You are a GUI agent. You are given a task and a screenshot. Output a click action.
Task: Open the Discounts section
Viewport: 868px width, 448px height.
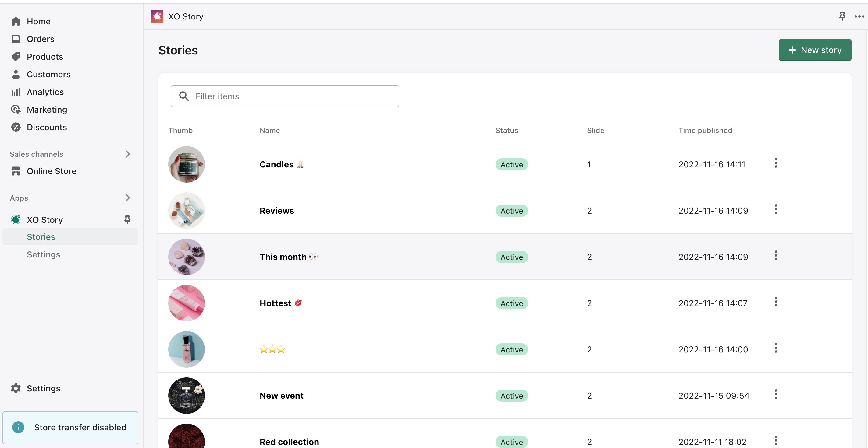click(47, 127)
